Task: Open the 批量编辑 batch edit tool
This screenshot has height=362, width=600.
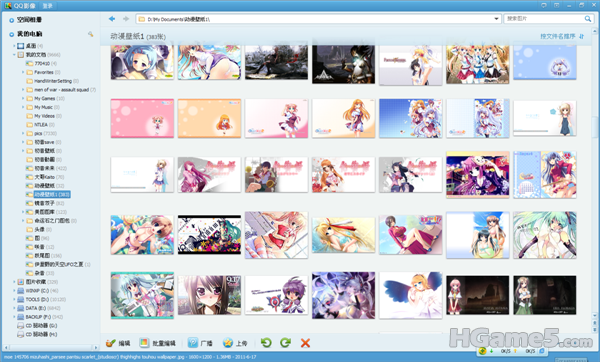Action: click(157, 343)
